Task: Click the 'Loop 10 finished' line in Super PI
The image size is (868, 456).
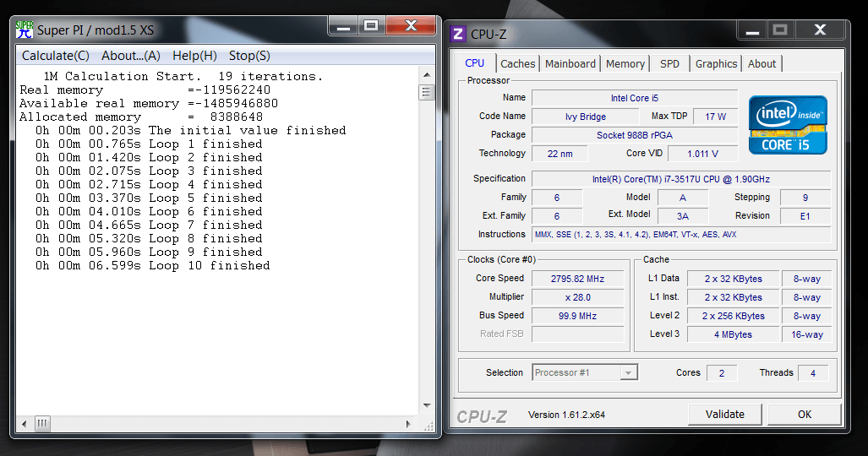Action: pyautogui.click(x=153, y=266)
